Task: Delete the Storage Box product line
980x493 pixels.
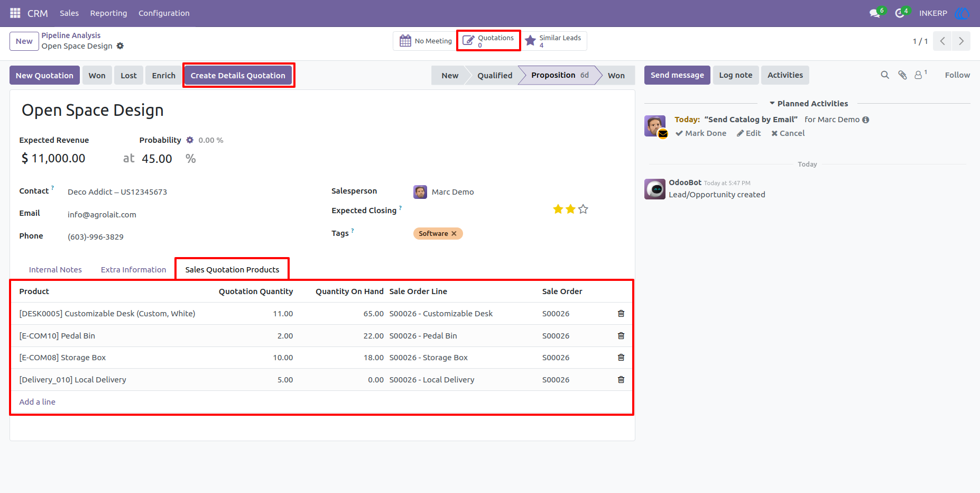Action: (621, 358)
